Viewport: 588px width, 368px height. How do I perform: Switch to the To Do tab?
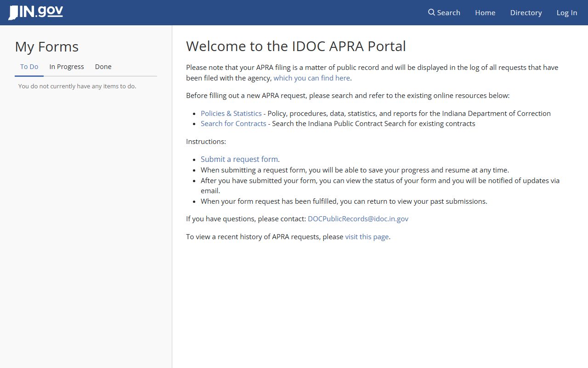click(29, 67)
